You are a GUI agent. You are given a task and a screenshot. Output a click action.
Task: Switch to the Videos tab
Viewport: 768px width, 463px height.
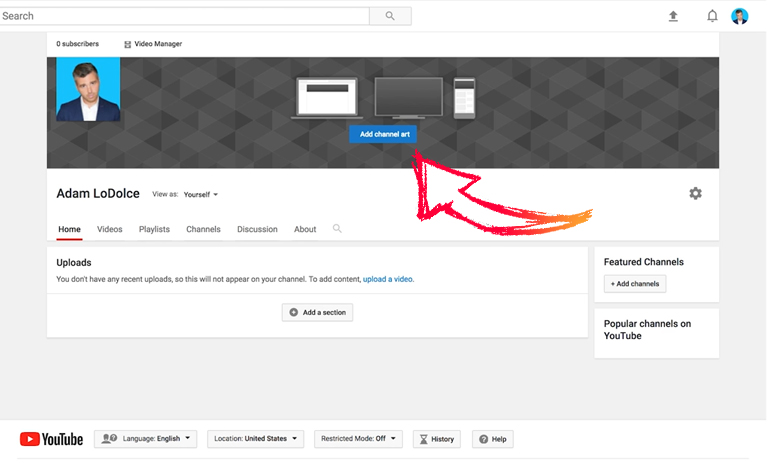tap(110, 229)
